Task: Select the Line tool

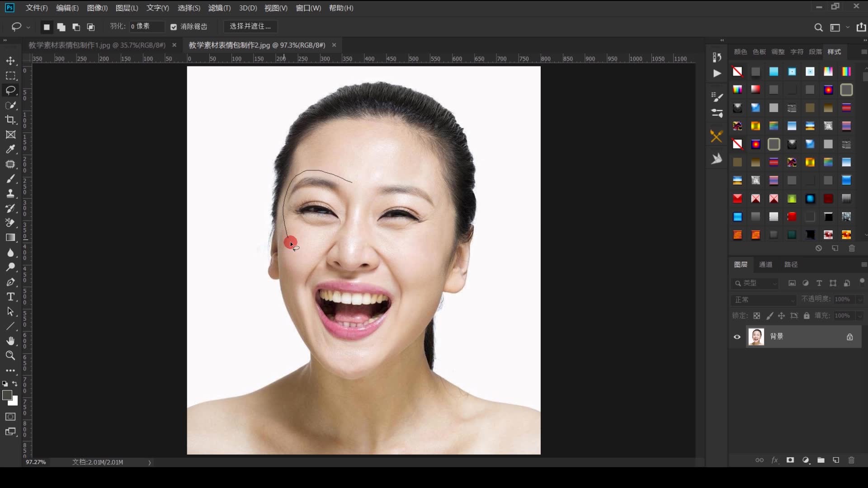Action: 10,326
